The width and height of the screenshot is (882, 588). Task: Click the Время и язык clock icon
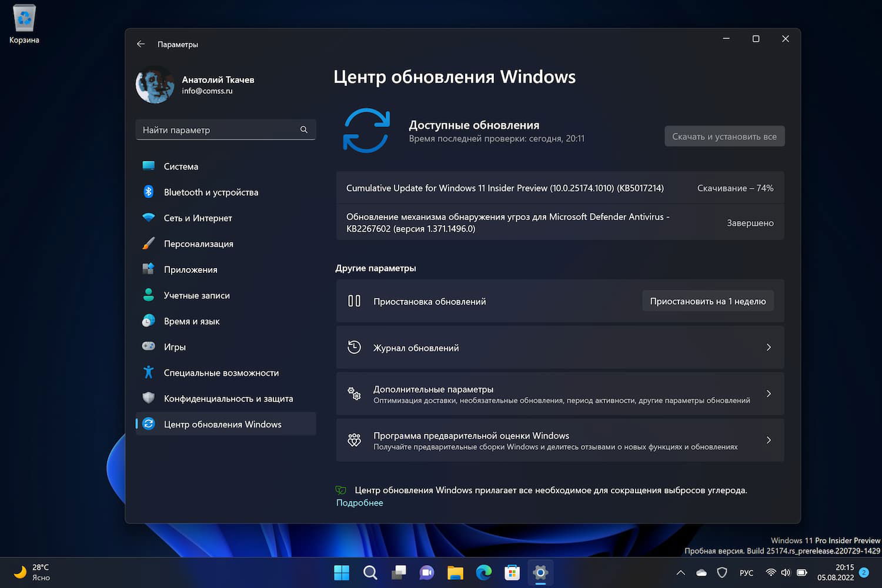149,321
